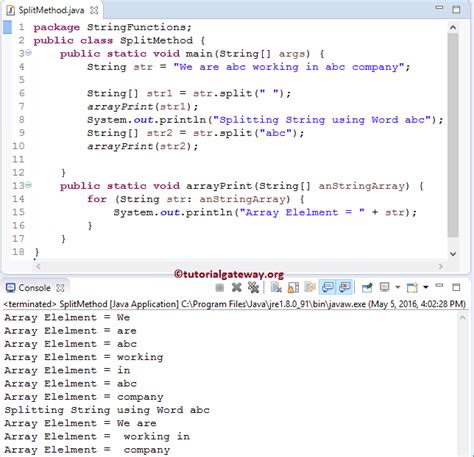Clear the console output
474x457 pixels.
coord(276,287)
